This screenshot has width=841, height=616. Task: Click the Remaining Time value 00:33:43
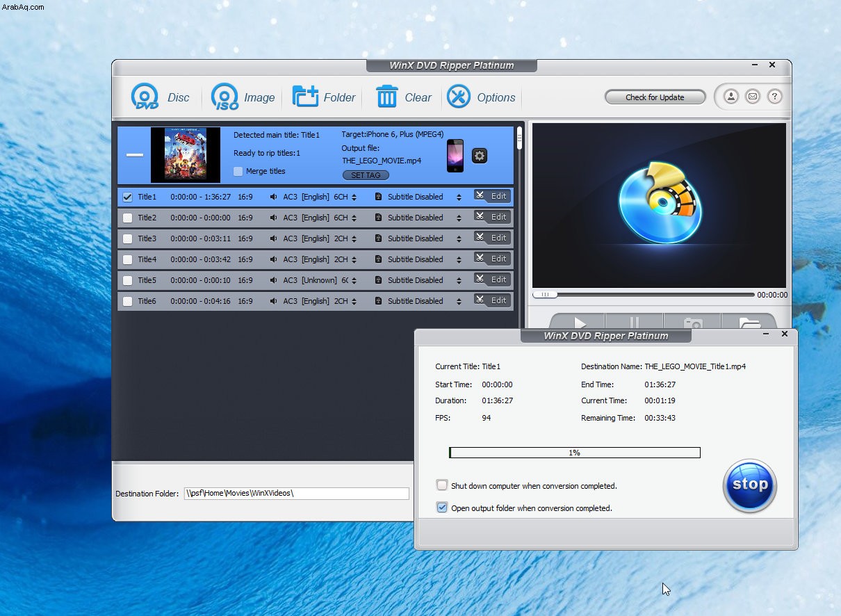click(660, 418)
